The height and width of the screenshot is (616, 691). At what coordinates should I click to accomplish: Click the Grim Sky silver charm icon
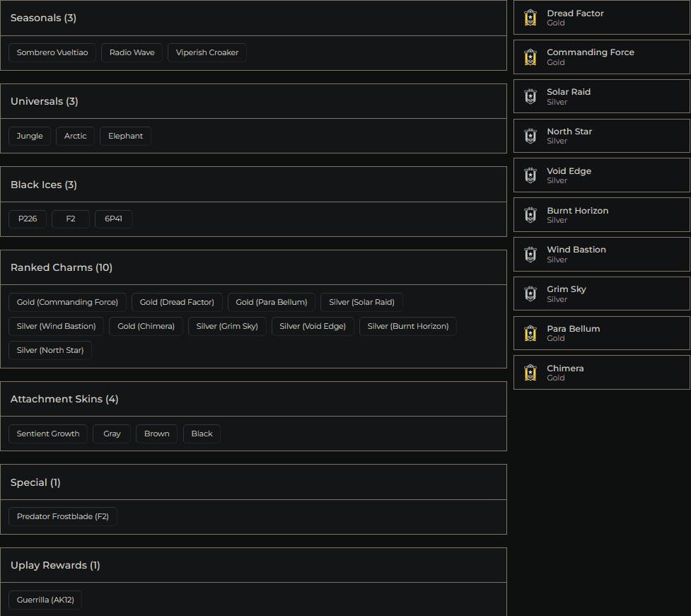coord(530,294)
